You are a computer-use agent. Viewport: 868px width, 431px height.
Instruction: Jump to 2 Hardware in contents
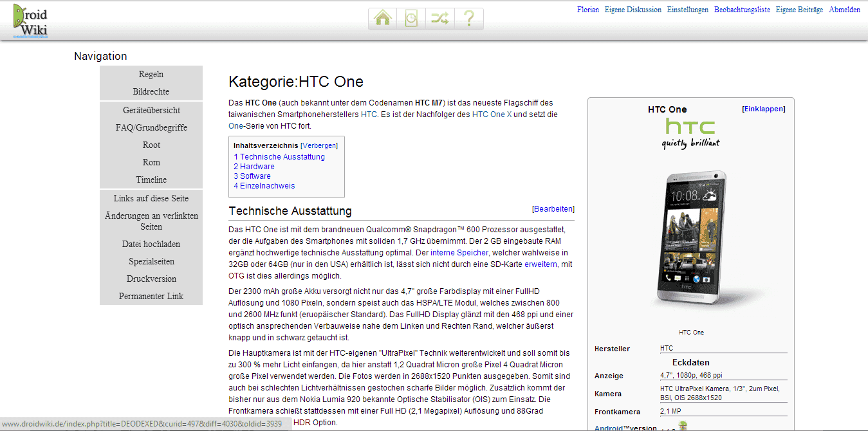pyautogui.click(x=254, y=166)
